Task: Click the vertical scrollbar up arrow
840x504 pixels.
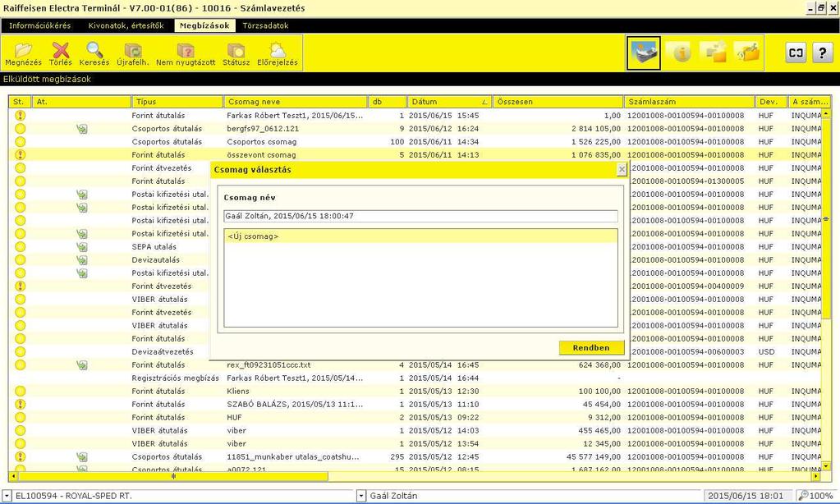Action: click(826, 114)
